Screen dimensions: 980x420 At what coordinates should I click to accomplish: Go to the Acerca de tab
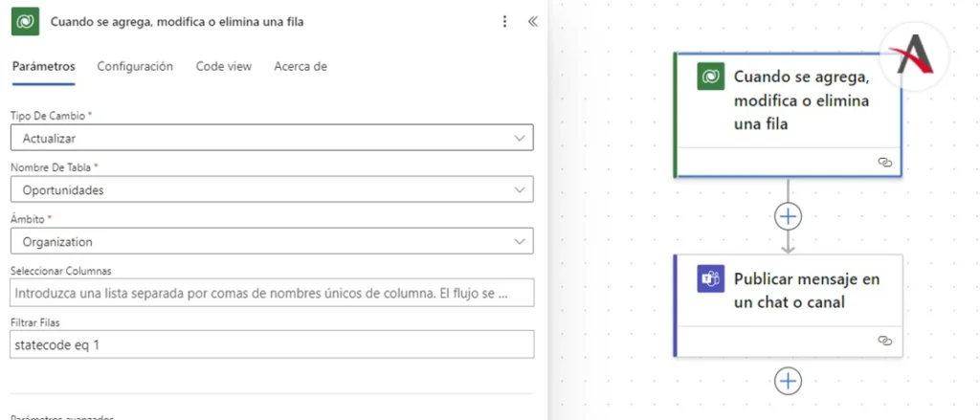click(301, 66)
